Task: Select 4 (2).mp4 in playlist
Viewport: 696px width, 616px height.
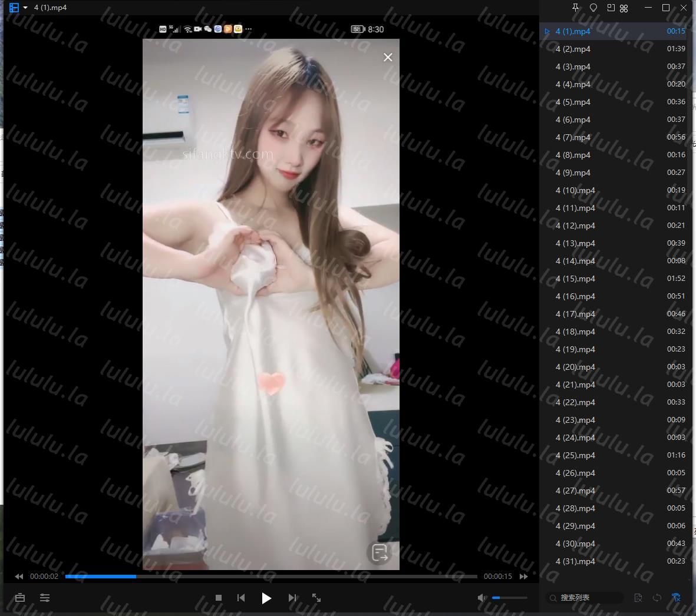Action: tap(573, 49)
